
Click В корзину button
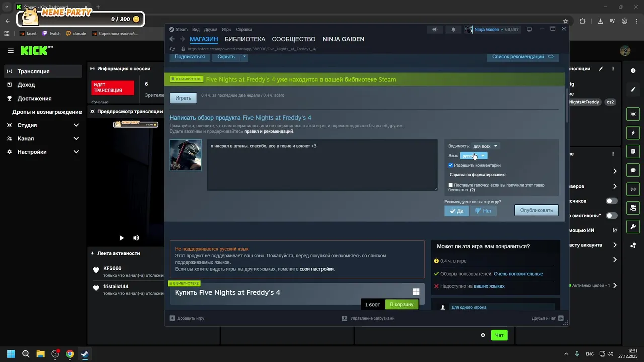[x=401, y=304]
